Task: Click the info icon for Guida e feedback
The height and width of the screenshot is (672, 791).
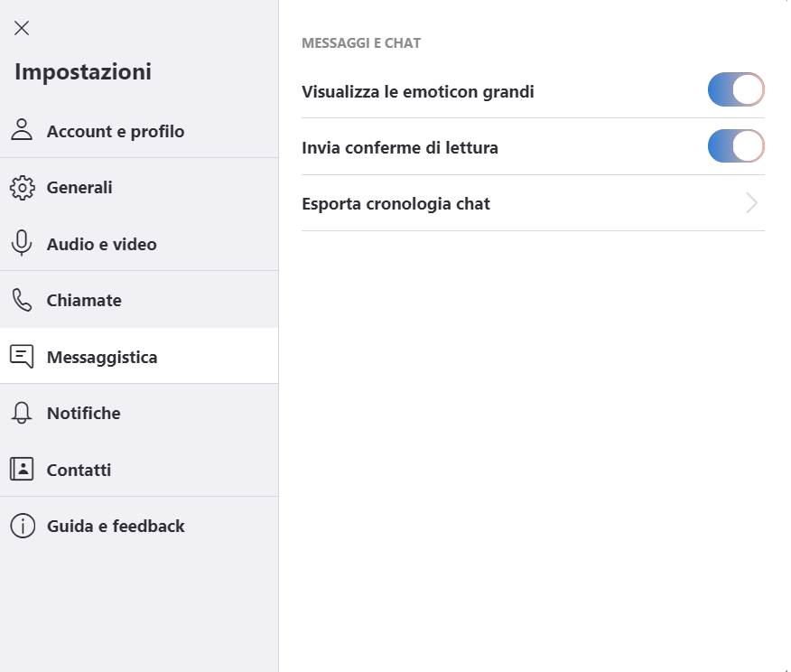Action: pos(23,527)
